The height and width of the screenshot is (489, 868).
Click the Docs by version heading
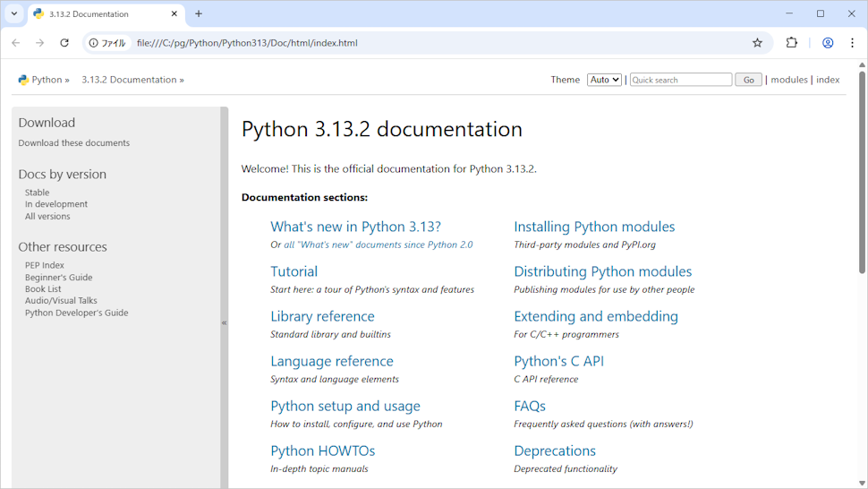click(62, 174)
